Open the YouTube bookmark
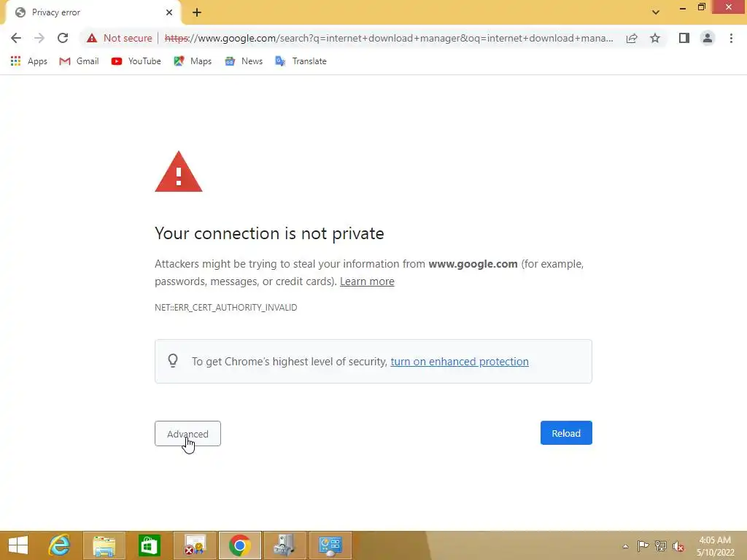747x560 pixels. pyautogui.click(x=136, y=61)
